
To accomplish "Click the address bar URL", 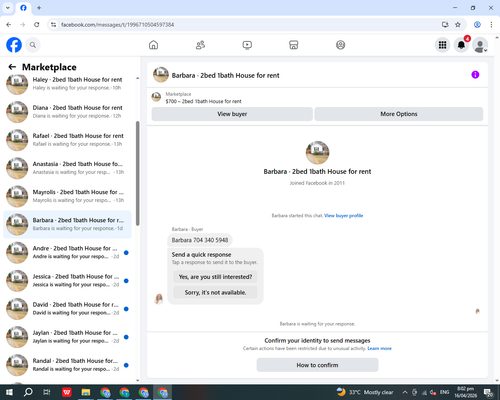I will click(117, 25).
